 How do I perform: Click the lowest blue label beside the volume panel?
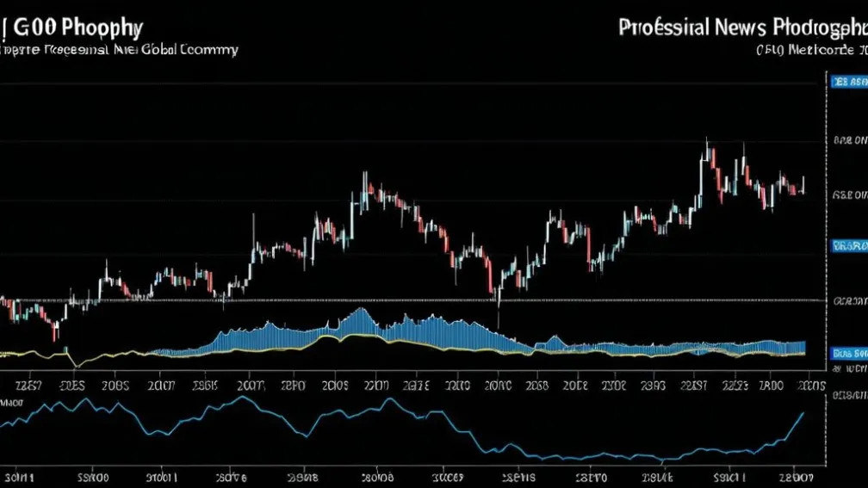(x=847, y=353)
